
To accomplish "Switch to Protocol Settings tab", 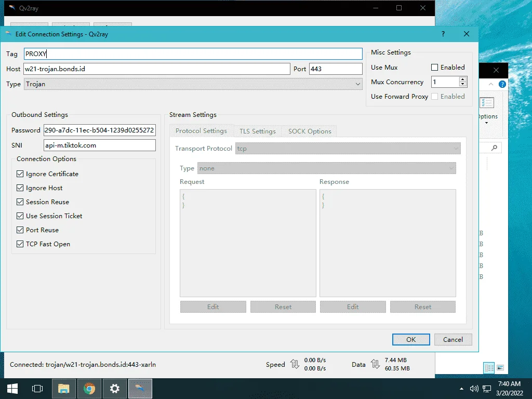I will click(x=201, y=131).
